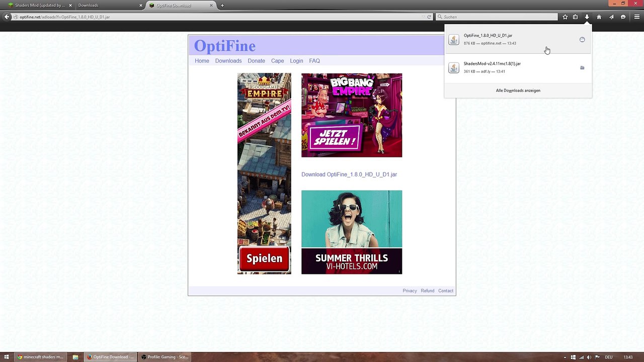The width and height of the screenshot is (644, 362).
Task: Click the OptiFine jar download status icon
Action: 582,39
